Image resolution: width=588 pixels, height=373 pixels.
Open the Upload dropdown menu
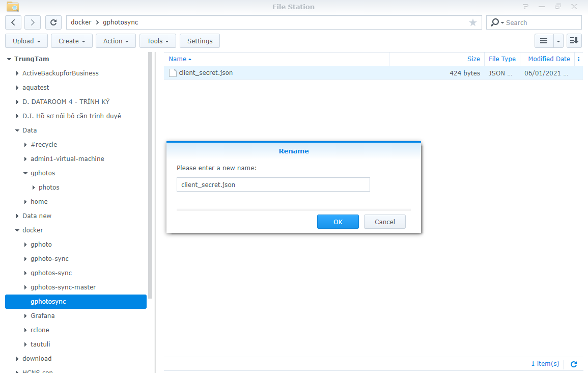tap(26, 41)
